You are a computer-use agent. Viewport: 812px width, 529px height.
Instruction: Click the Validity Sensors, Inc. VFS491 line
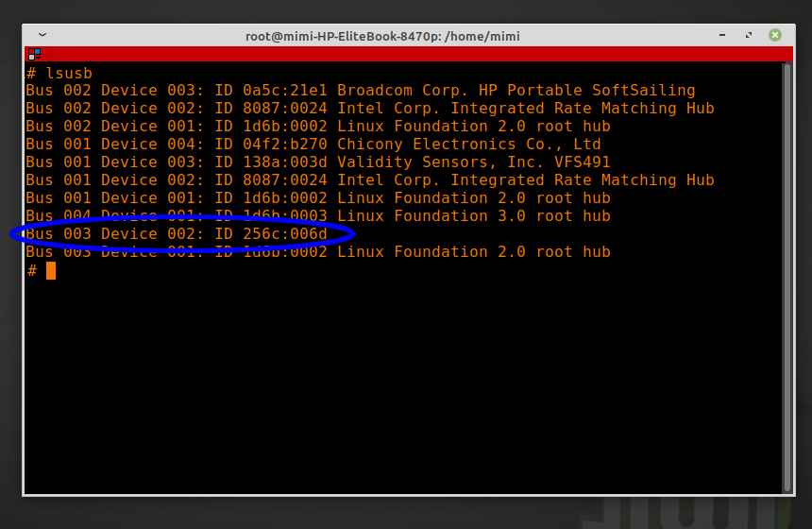point(318,162)
